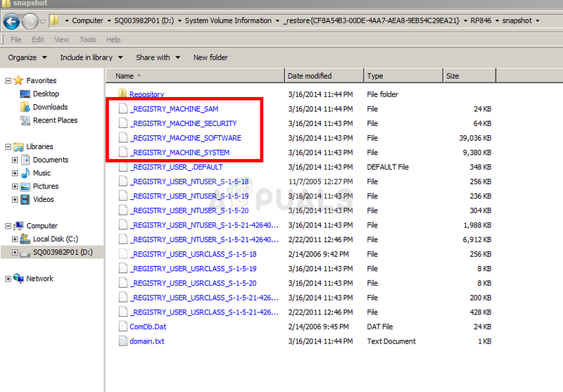
Task: Select RP846 in address breadcrumb
Action: click(x=481, y=20)
